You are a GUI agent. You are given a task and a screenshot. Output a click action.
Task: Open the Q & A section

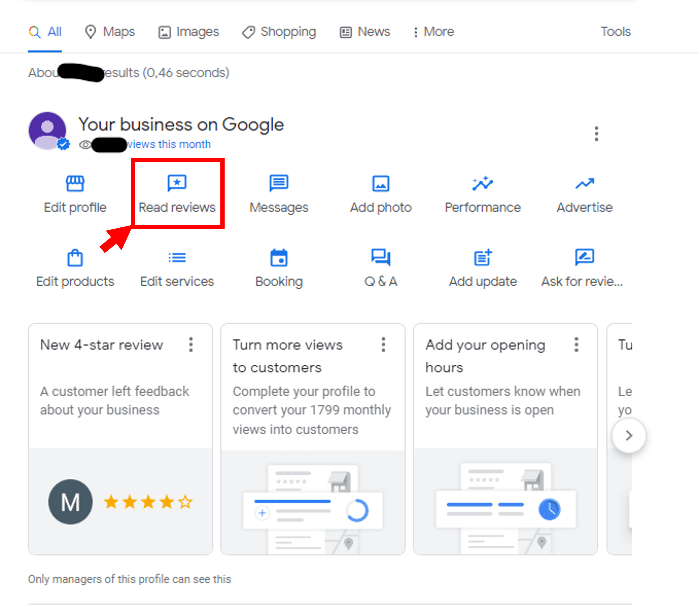[x=380, y=258]
